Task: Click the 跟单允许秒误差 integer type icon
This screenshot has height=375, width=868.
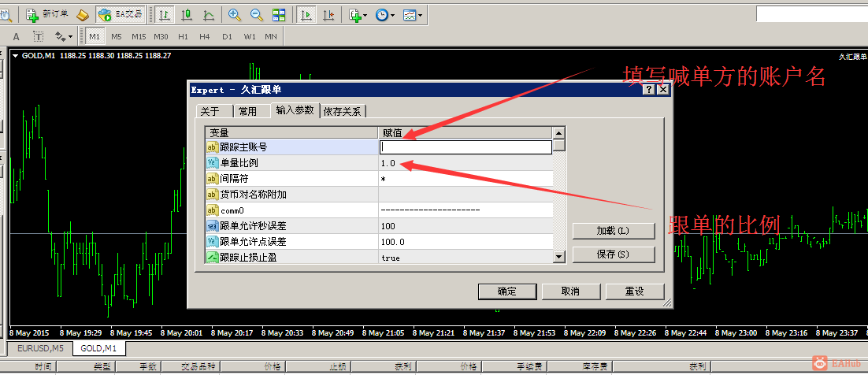Action: [213, 226]
